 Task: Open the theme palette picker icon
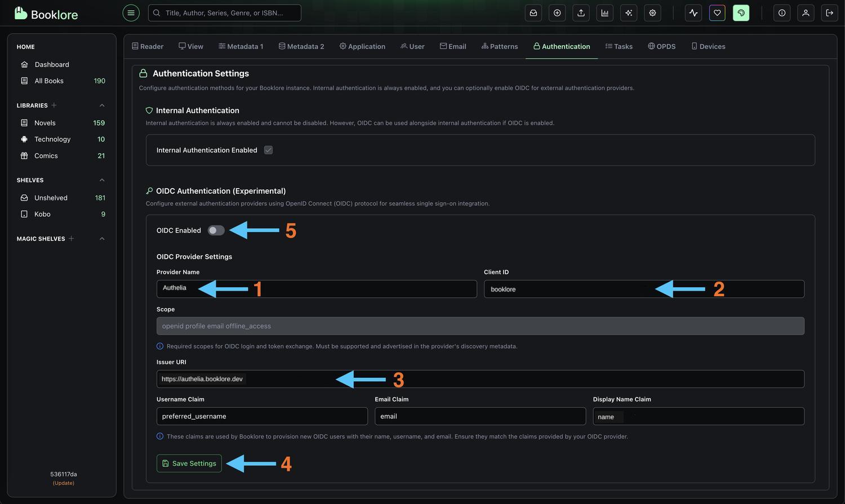pos(741,12)
